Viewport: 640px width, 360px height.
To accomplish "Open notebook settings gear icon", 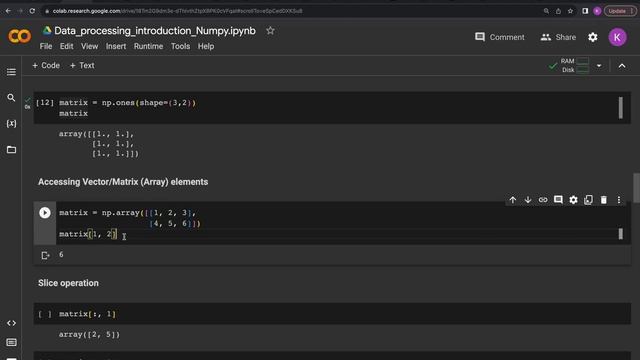I will [593, 37].
